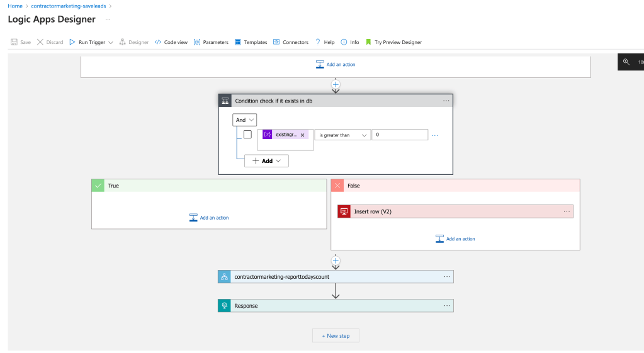Viewport: 644px width, 353px height.
Task: Click the condition value field containing 0
Action: (400, 135)
